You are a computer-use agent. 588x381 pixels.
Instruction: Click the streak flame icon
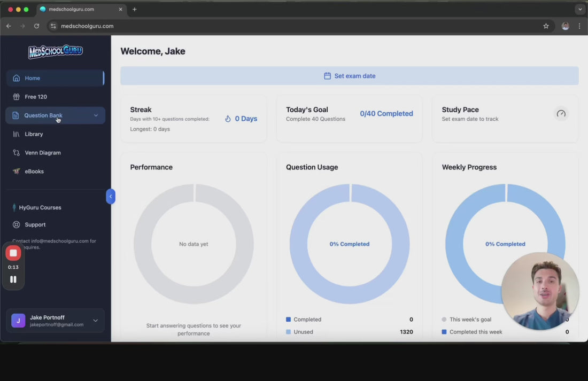pos(228,119)
